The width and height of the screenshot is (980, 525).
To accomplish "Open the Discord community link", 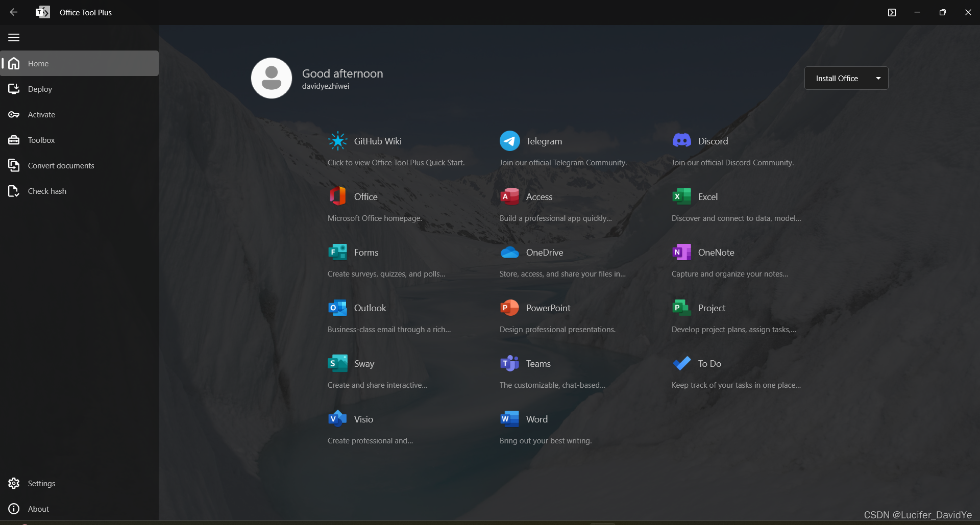I will click(713, 141).
